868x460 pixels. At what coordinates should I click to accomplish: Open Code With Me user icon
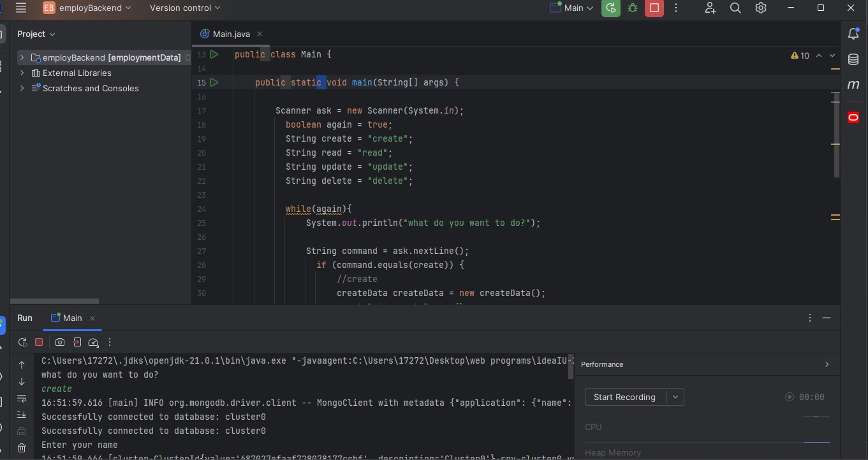pyautogui.click(x=710, y=8)
